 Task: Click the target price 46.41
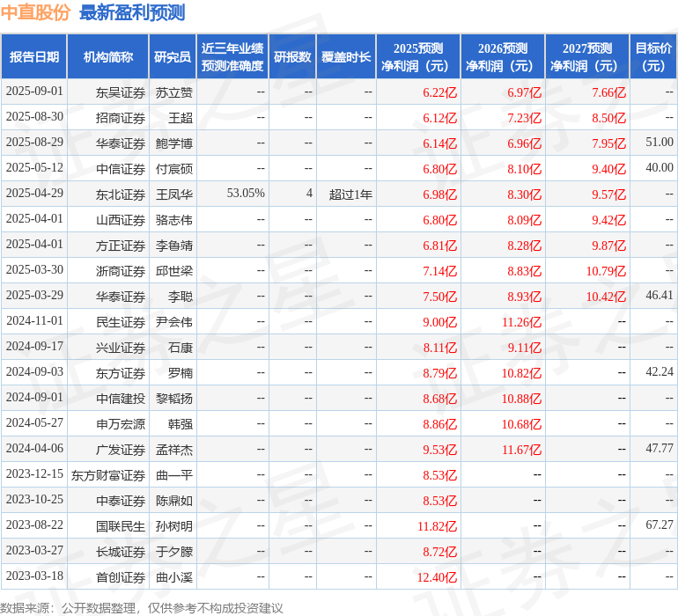pyautogui.click(x=660, y=296)
